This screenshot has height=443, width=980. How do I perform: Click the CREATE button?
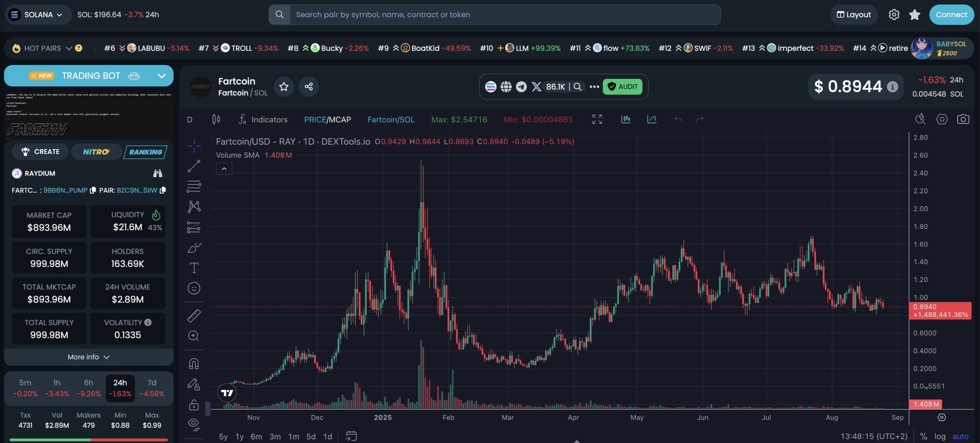click(x=41, y=152)
